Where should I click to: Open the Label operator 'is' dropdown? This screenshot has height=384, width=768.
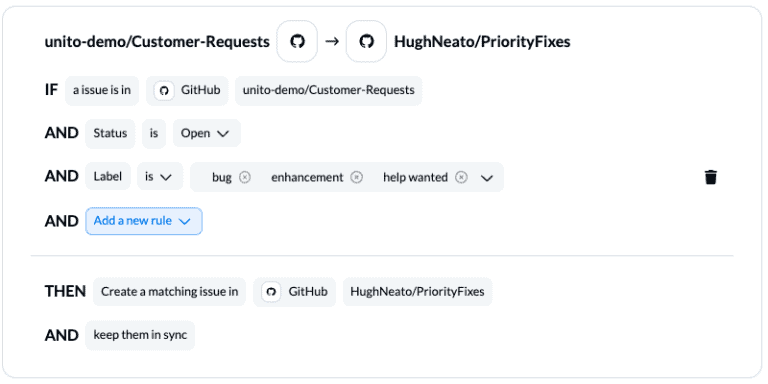160,177
